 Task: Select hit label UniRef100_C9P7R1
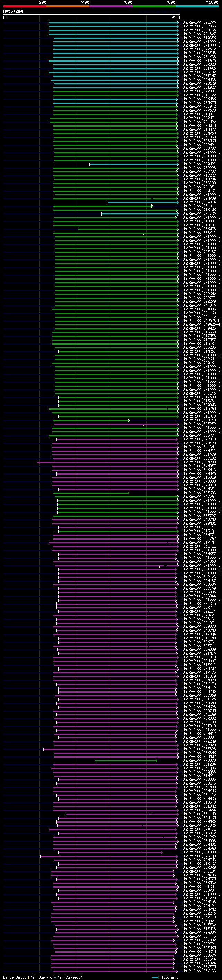click(199, 944)
